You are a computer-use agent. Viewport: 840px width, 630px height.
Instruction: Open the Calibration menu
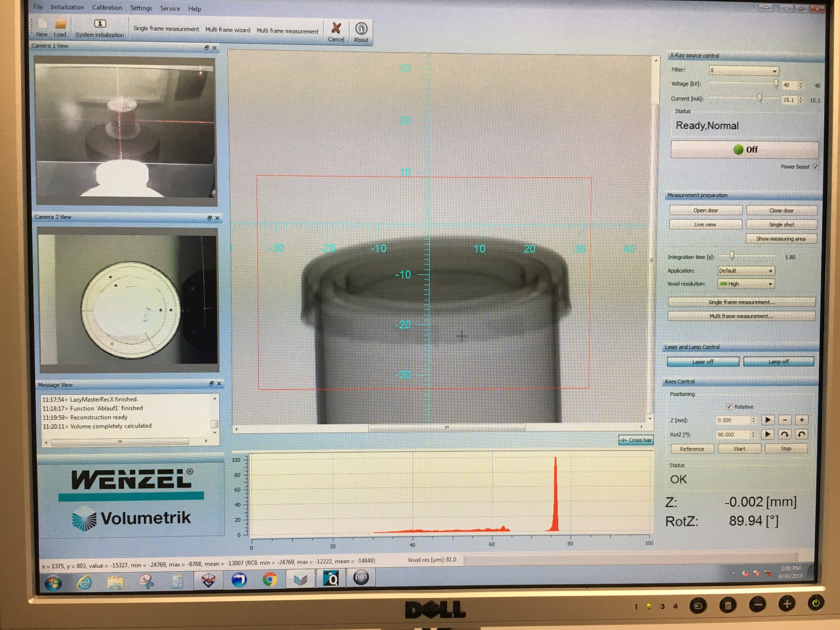[x=107, y=8]
